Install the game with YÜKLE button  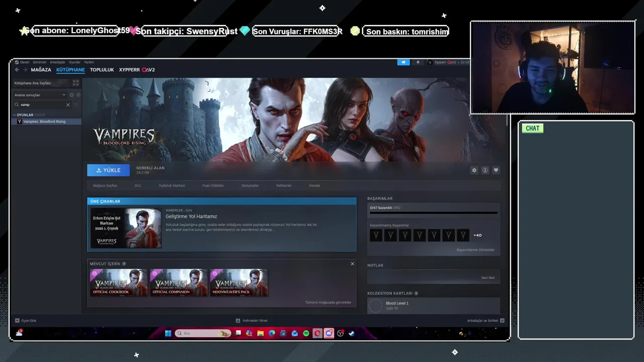pyautogui.click(x=108, y=170)
